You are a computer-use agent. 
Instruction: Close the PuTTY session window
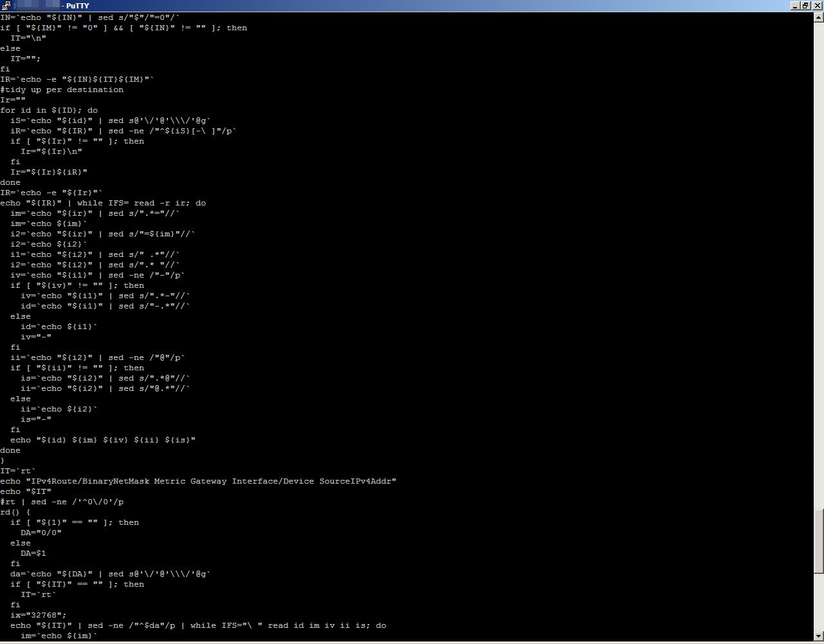(x=816, y=6)
